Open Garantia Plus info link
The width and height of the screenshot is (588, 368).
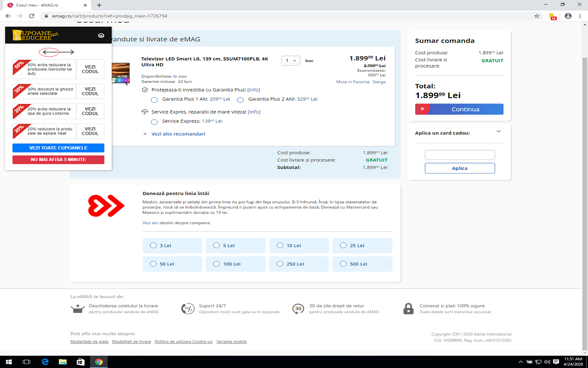(x=254, y=90)
